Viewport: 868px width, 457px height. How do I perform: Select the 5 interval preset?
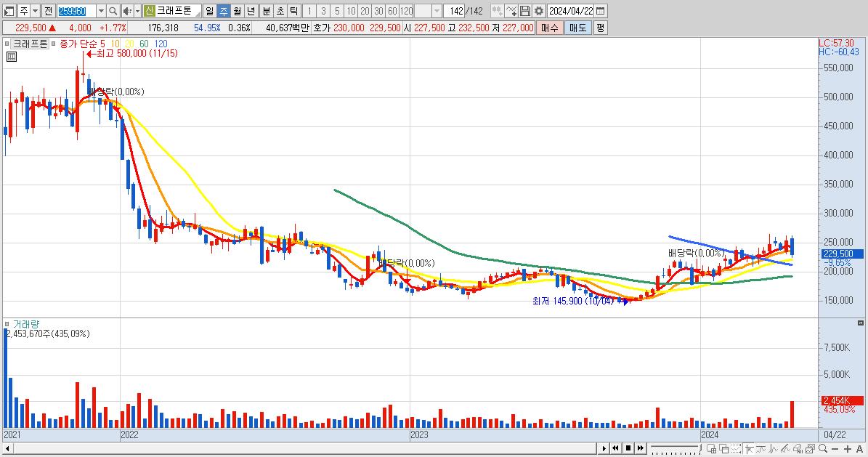click(x=337, y=11)
